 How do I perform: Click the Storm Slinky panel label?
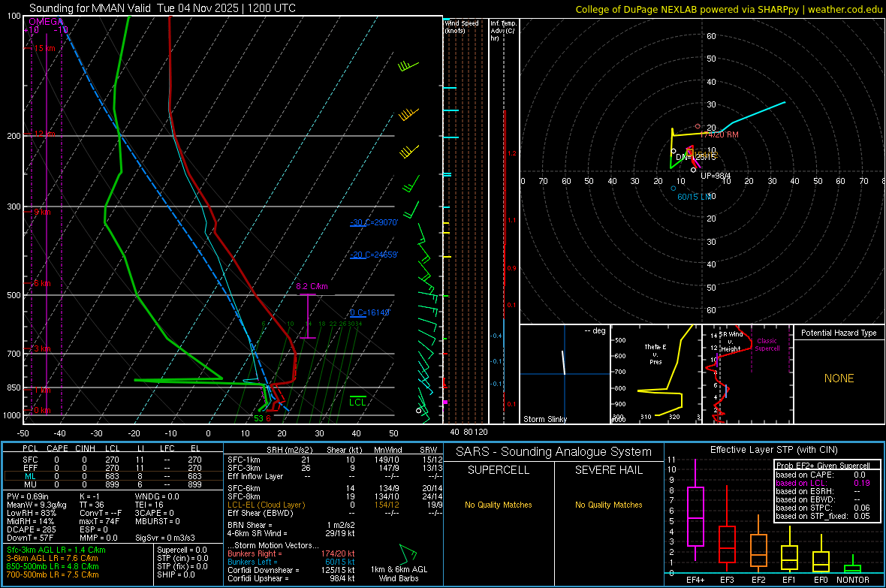click(x=545, y=419)
